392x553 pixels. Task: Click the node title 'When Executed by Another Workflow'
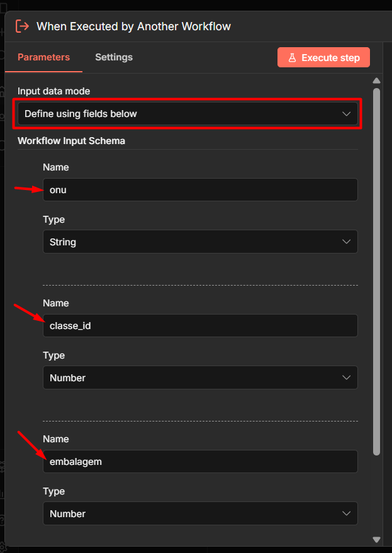pyautogui.click(x=133, y=26)
